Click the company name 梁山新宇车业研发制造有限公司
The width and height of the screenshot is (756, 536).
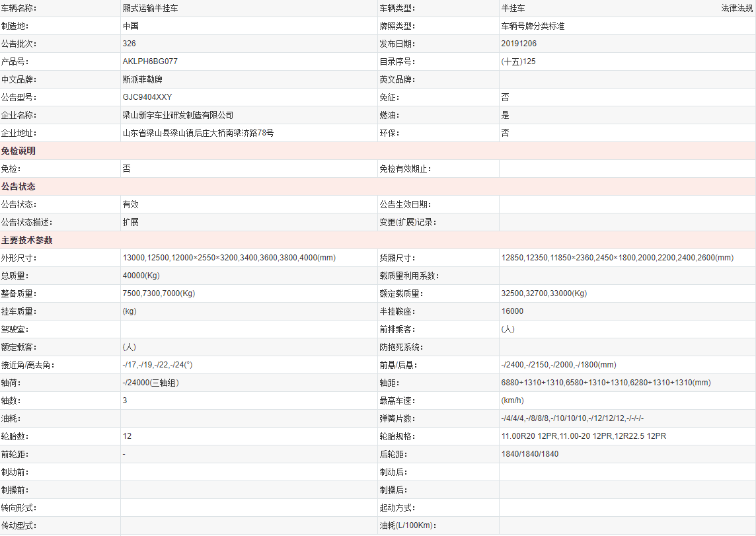(178, 115)
